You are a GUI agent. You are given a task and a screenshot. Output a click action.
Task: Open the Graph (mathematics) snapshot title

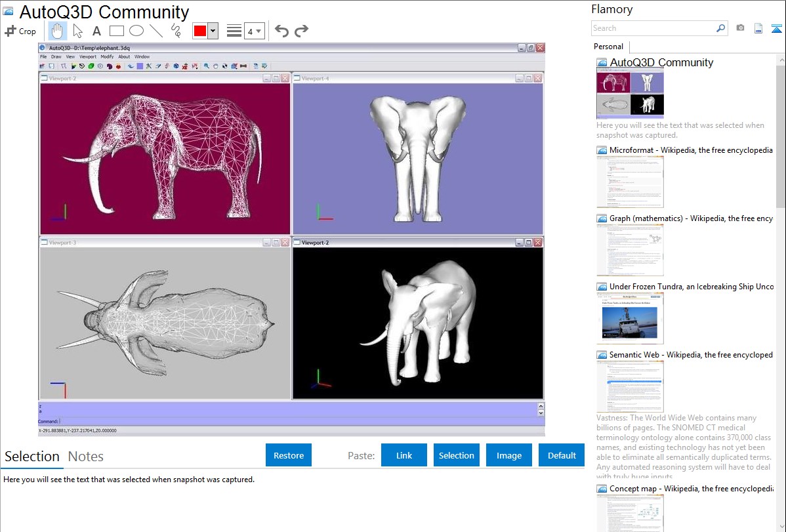pyautogui.click(x=691, y=218)
